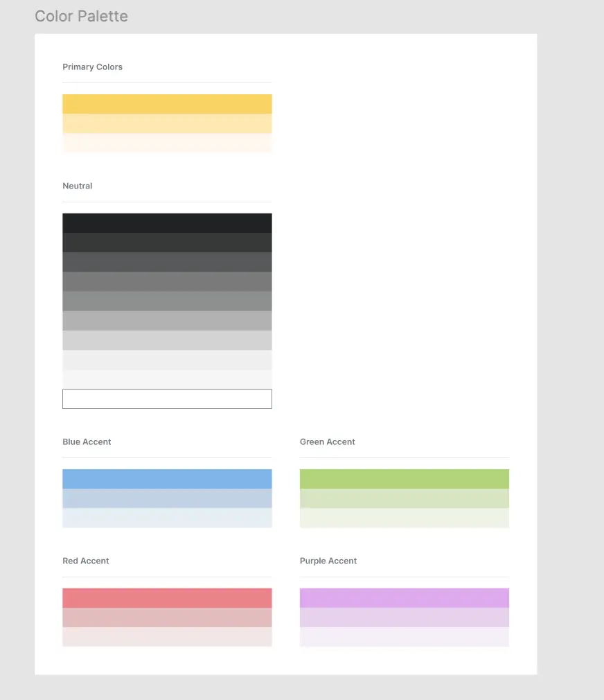This screenshot has height=700, width=604.
Task: Pick the saturated red Red Accent swatch
Action: (167, 598)
